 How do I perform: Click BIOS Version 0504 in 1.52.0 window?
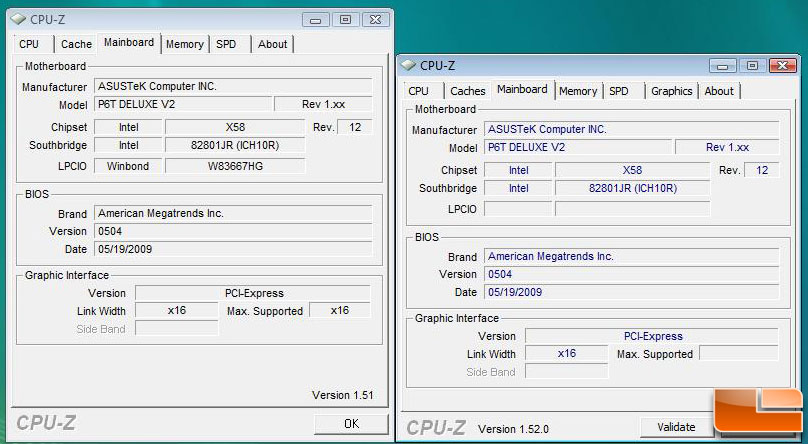pos(631,275)
